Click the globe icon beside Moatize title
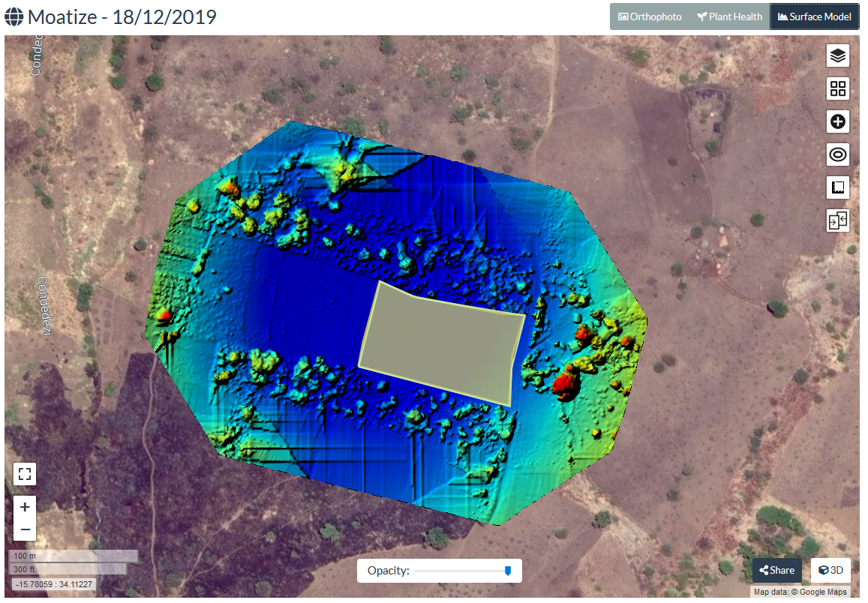The width and height of the screenshot is (868, 603). 14,16
